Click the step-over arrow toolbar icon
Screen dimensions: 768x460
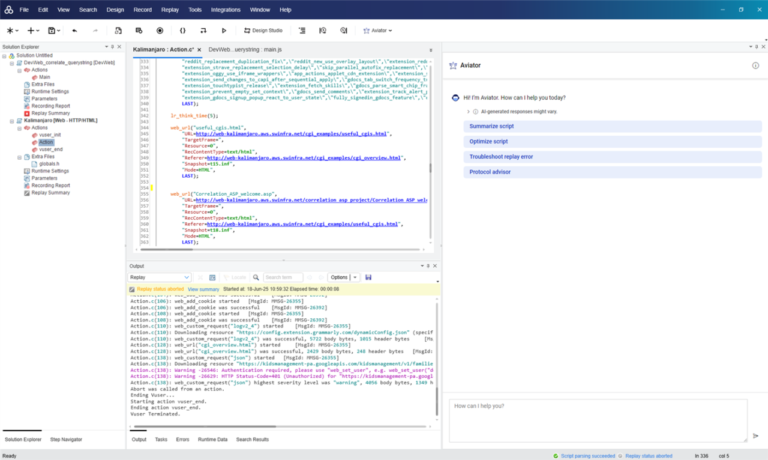(x=203, y=30)
